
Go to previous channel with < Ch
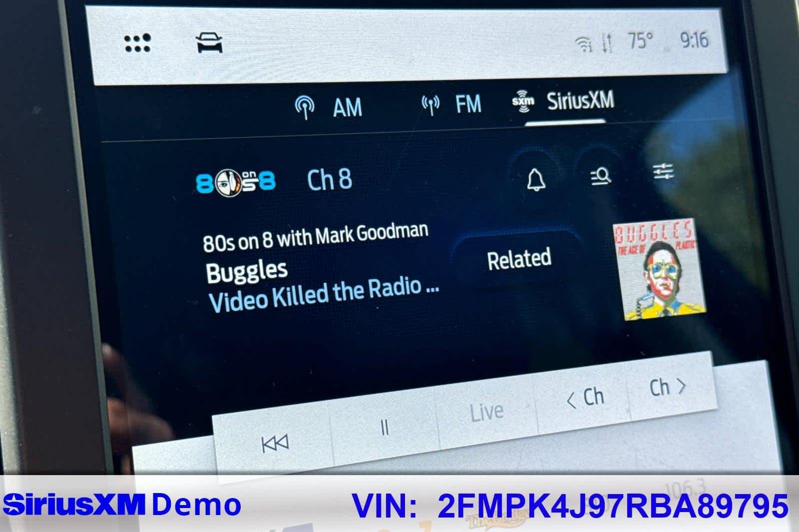pyautogui.click(x=585, y=398)
